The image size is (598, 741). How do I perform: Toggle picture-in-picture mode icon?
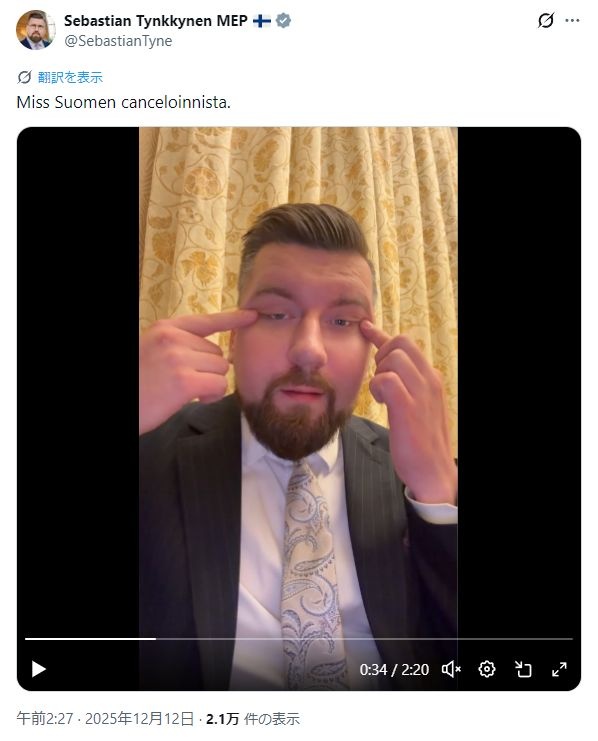pyautogui.click(x=523, y=669)
